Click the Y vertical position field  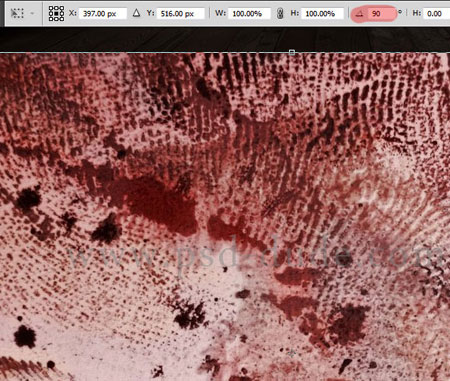coord(180,14)
